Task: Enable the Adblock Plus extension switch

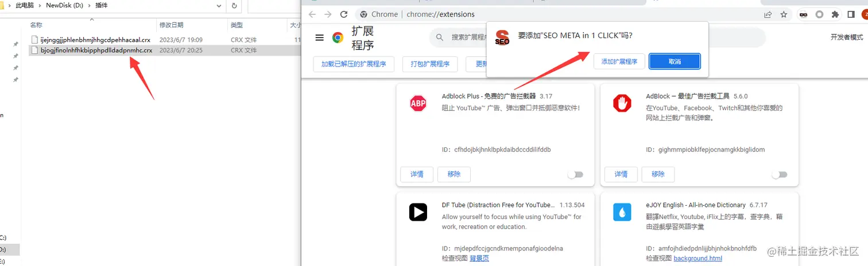Action: point(575,174)
